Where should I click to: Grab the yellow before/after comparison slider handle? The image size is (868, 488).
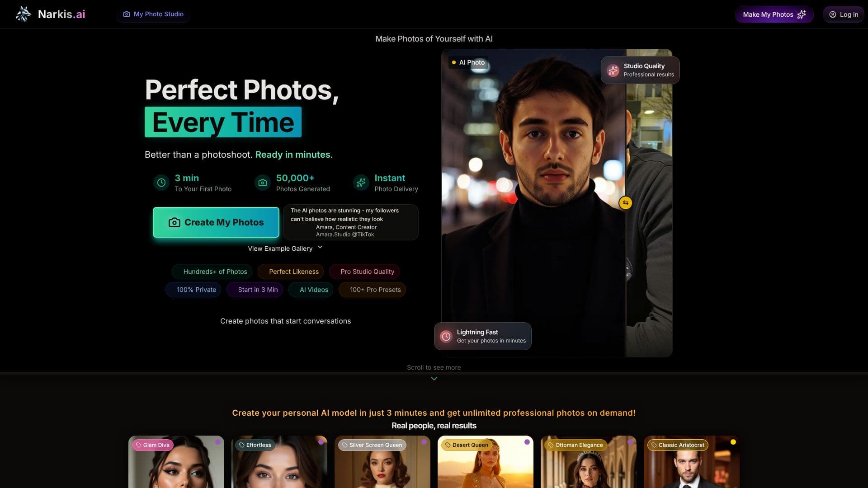click(x=626, y=203)
